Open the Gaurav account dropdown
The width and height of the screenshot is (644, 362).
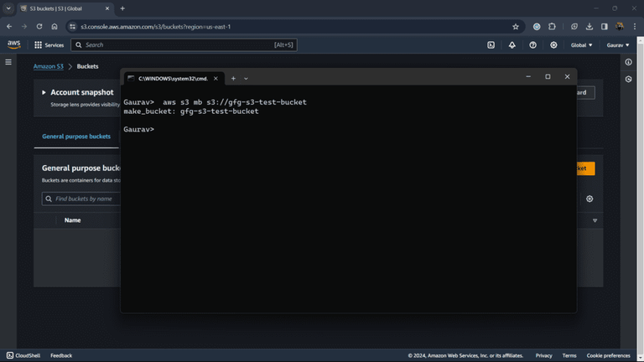click(x=618, y=45)
